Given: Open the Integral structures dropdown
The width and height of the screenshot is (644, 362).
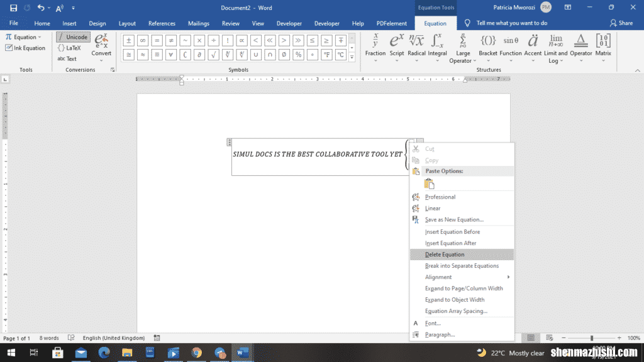Looking at the screenshot, I should pos(438,48).
